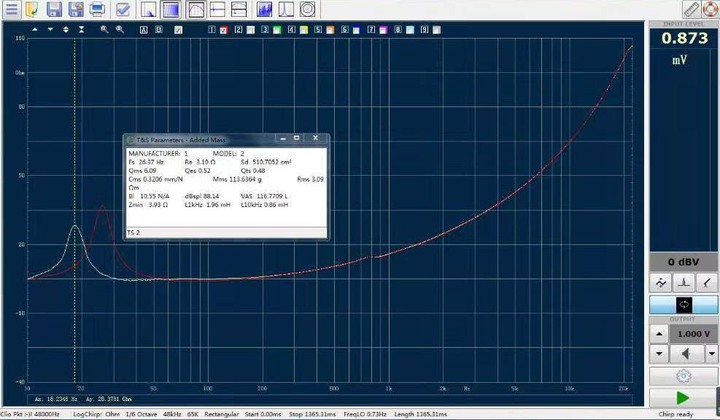Click the impulse peak graph icon
The height and width of the screenshot is (420, 720).
286,9
